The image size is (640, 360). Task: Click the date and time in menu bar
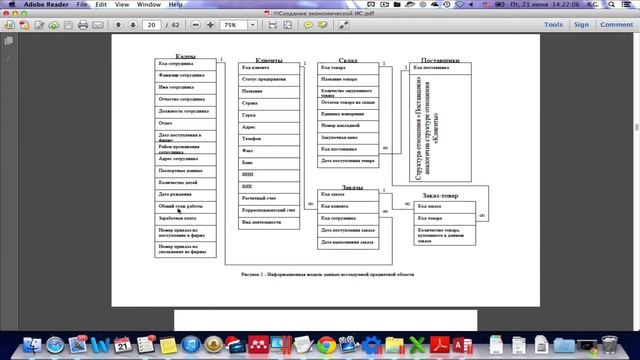point(545,4)
